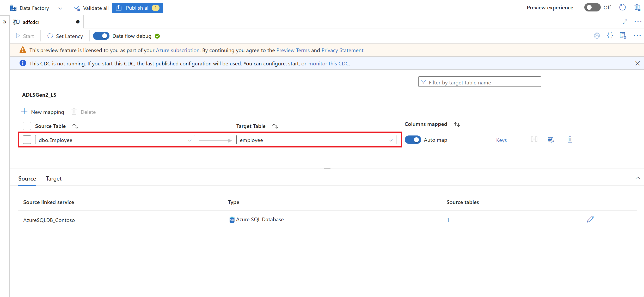Preview data for the employee mapping
The image size is (644, 297).
551,140
